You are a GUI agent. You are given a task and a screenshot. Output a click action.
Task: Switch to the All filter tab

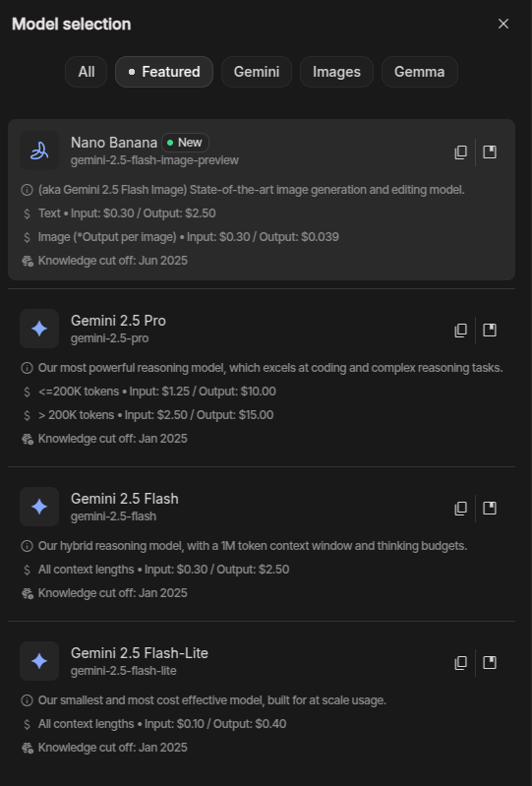(x=87, y=72)
